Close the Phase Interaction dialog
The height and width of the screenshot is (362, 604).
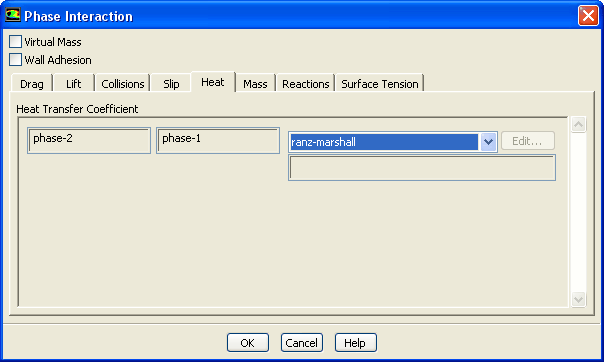pyautogui.click(x=588, y=16)
